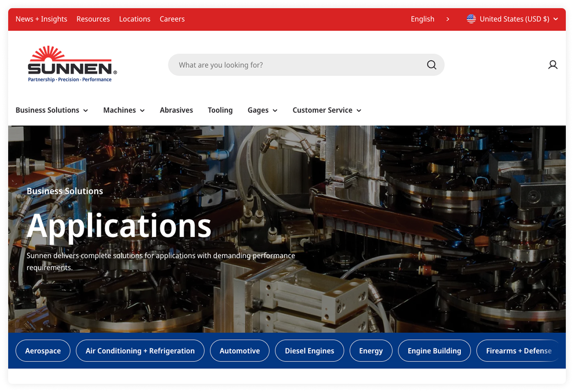
Task: Focus the 'What are you looking for?' search field
Action: click(x=306, y=65)
